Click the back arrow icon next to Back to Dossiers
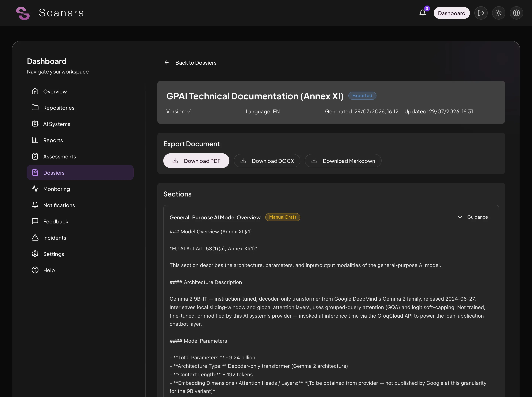This screenshot has height=397, width=532. [x=167, y=62]
